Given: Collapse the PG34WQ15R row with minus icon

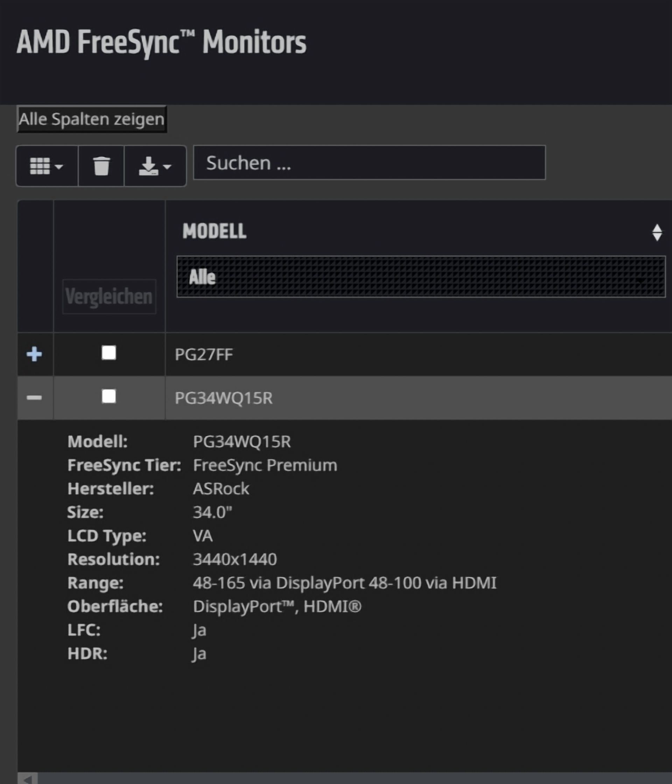Looking at the screenshot, I should coord(34,398).
